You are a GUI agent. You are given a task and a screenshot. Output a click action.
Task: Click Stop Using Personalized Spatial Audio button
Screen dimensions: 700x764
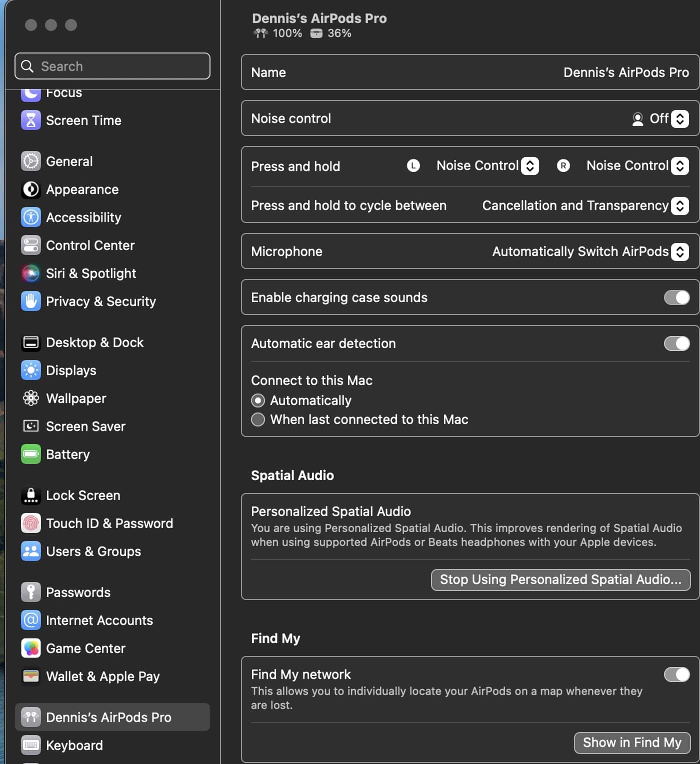(x=560, y=579)
